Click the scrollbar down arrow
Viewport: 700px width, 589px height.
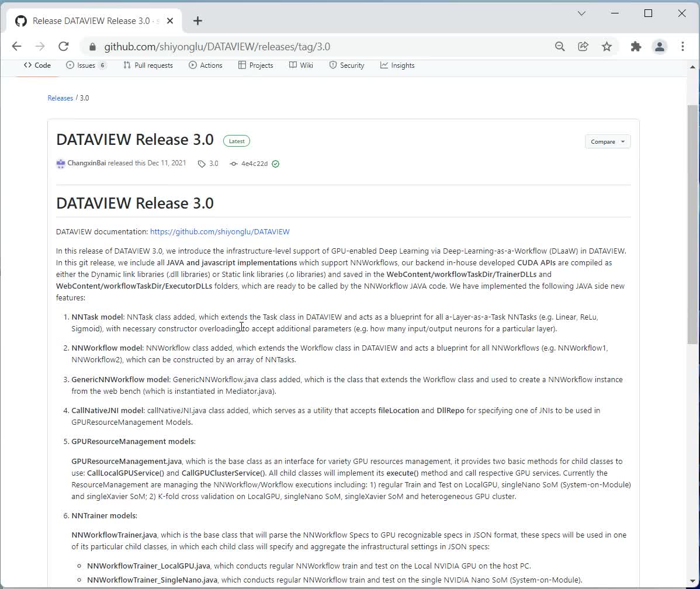pyautogui.click(x=692, y=581)
